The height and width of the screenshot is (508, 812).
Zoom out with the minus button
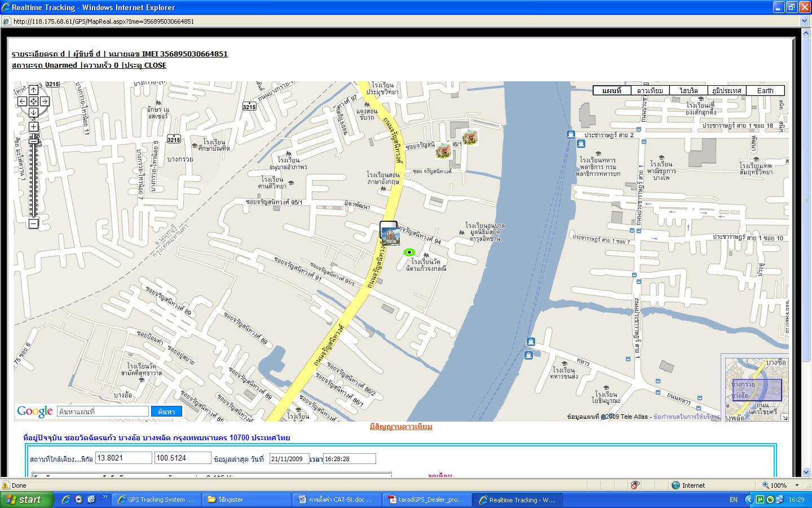[33, 224]
